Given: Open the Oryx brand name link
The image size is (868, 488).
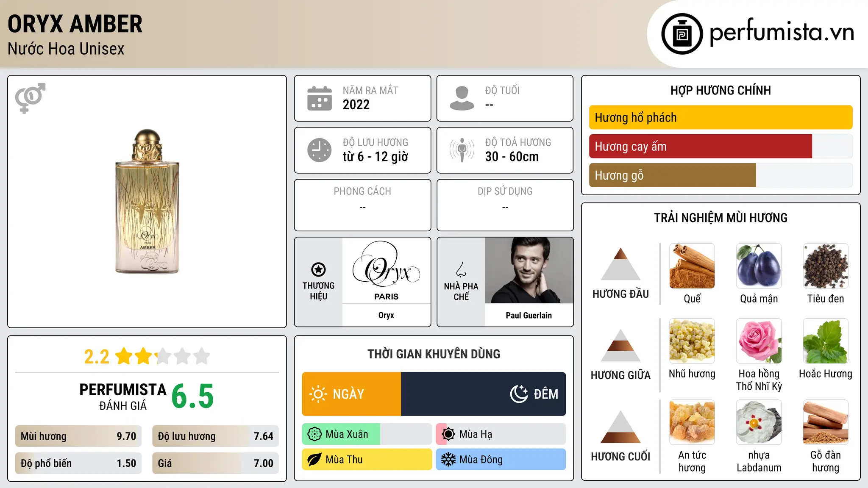Looking at the screenshot, I should [x=386, y=315].
